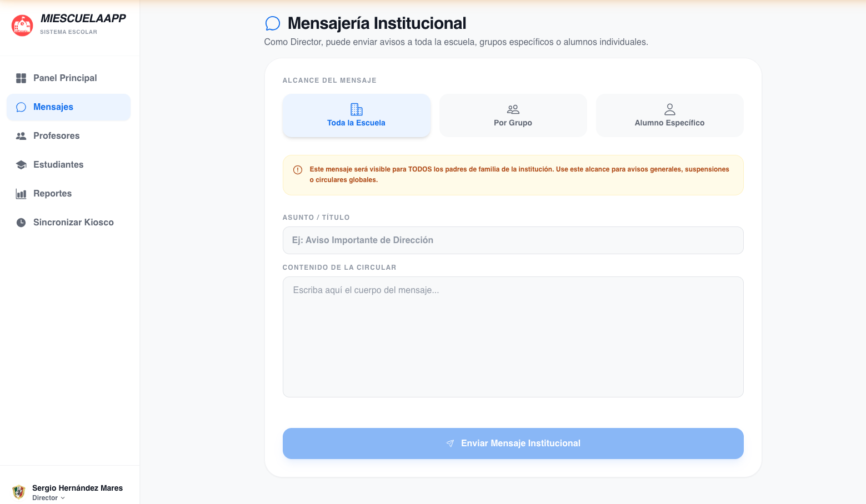Click the Sincronizar Kiosco clock icon
Screen dimensions: 866x504
(21, 222)
